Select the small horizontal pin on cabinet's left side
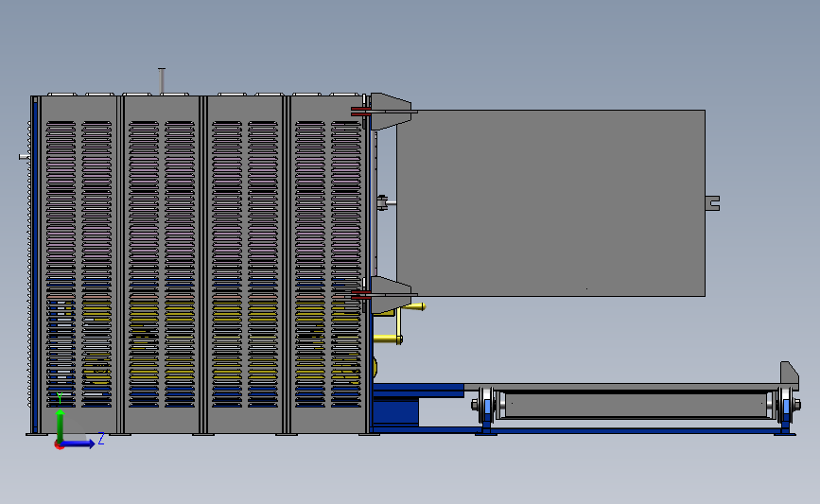Image resolution: width=820 pixels, height=504 pixels. [x=24, y=156]
